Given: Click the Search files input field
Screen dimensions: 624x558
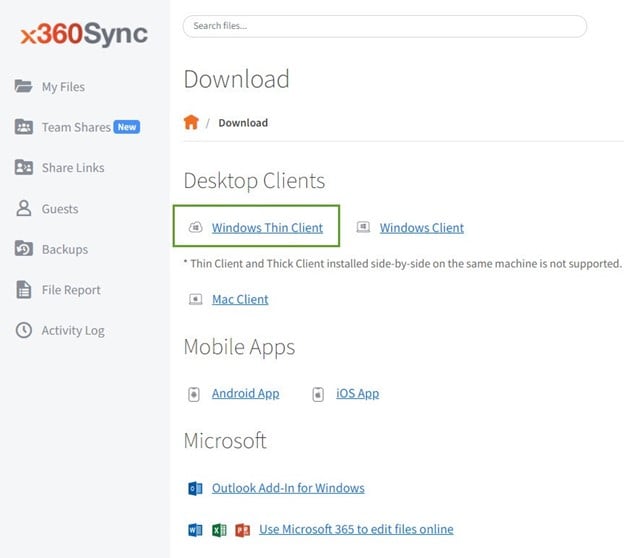Looking at the screenshot, I should tap(384, 26).
